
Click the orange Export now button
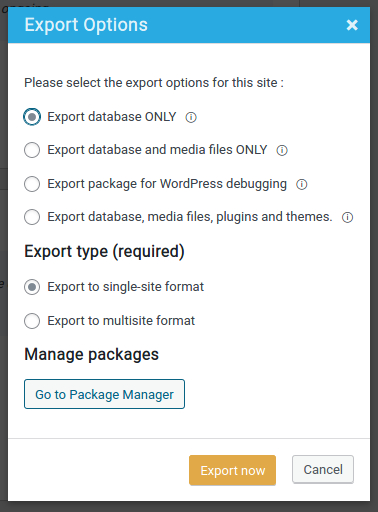click(232, 470)
